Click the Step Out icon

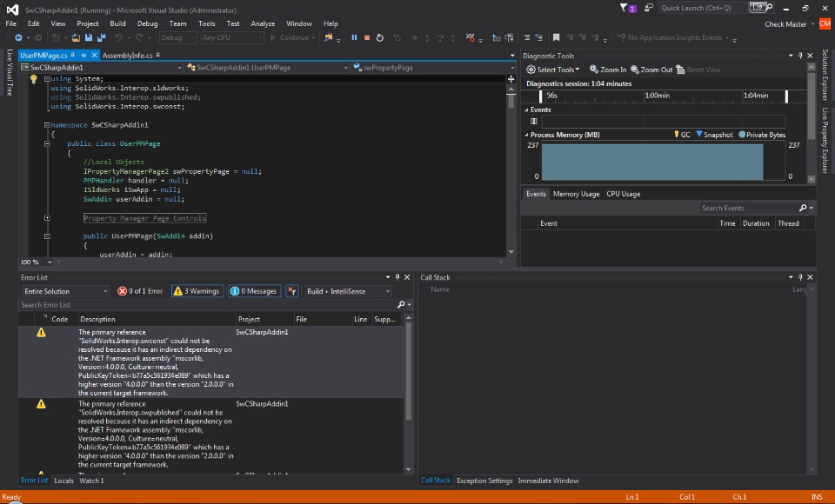point(452,37)
